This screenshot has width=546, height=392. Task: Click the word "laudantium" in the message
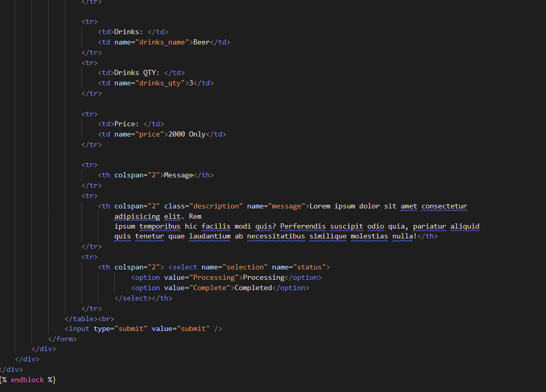(x=210, y=236)
